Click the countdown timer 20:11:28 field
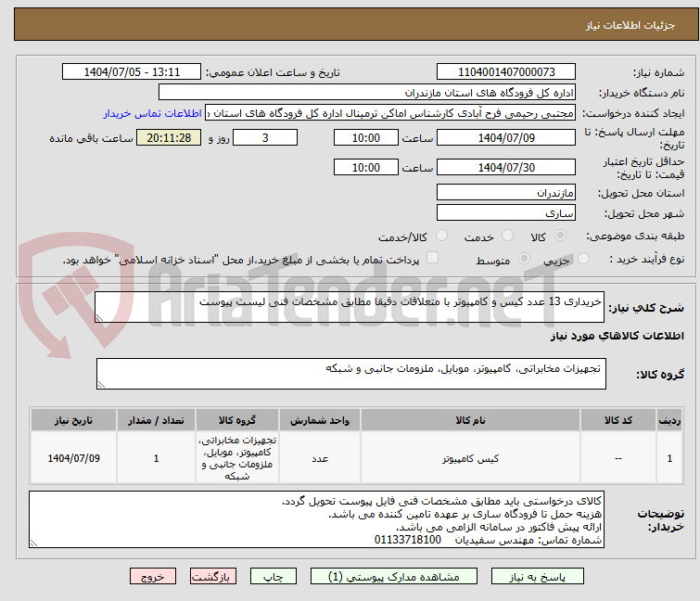The width and height of the screenshot is (700, 601). [169, 137]
